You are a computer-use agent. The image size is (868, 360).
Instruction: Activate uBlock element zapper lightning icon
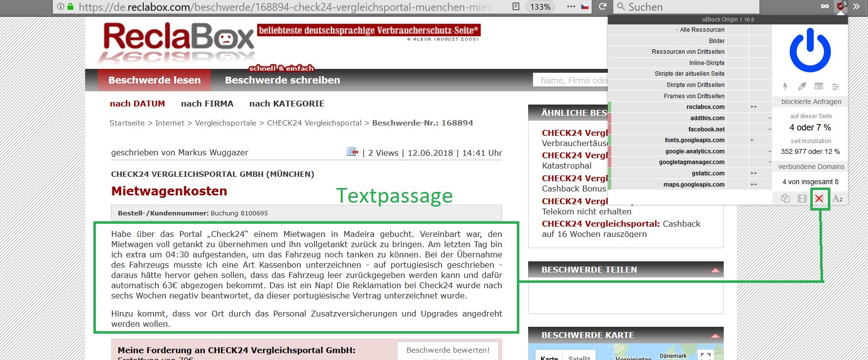[785, 86]
